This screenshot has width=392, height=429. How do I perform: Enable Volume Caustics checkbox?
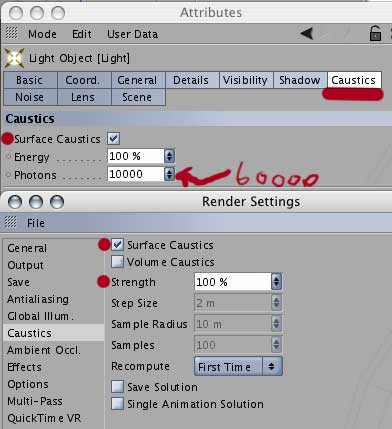[x=117, y=262]
